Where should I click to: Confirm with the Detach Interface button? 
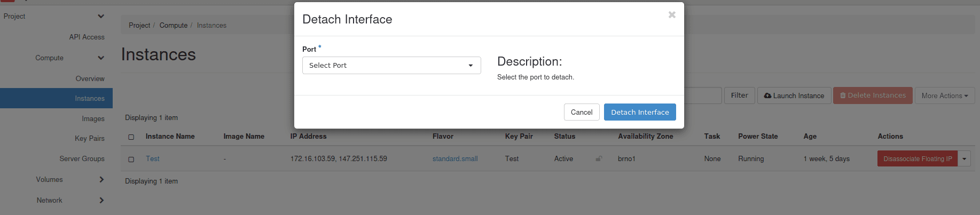pos(639,112)
